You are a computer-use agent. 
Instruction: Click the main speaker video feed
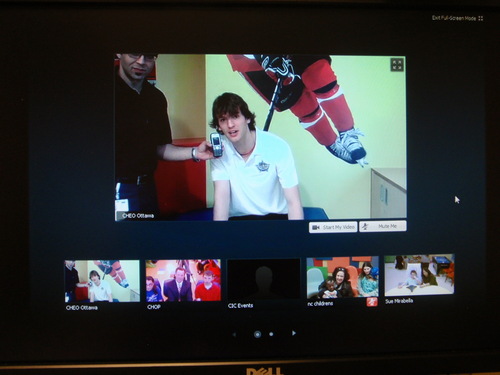pyautogui.click(x=261, y=137)
